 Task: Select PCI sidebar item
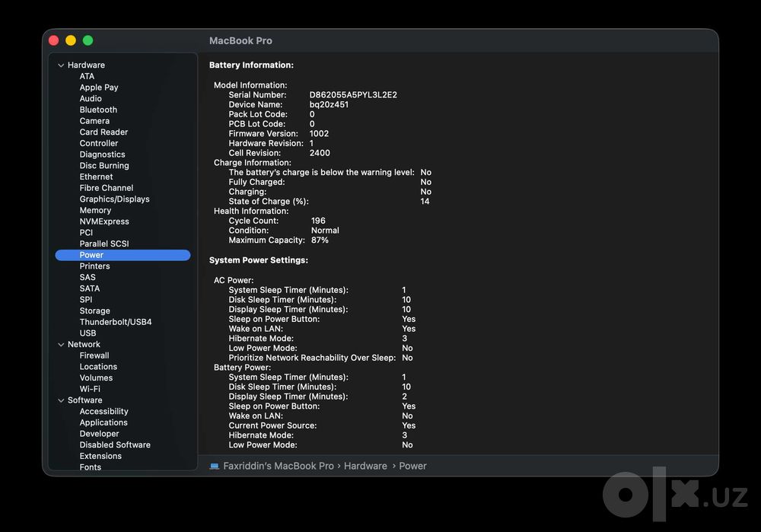point(86,232)
